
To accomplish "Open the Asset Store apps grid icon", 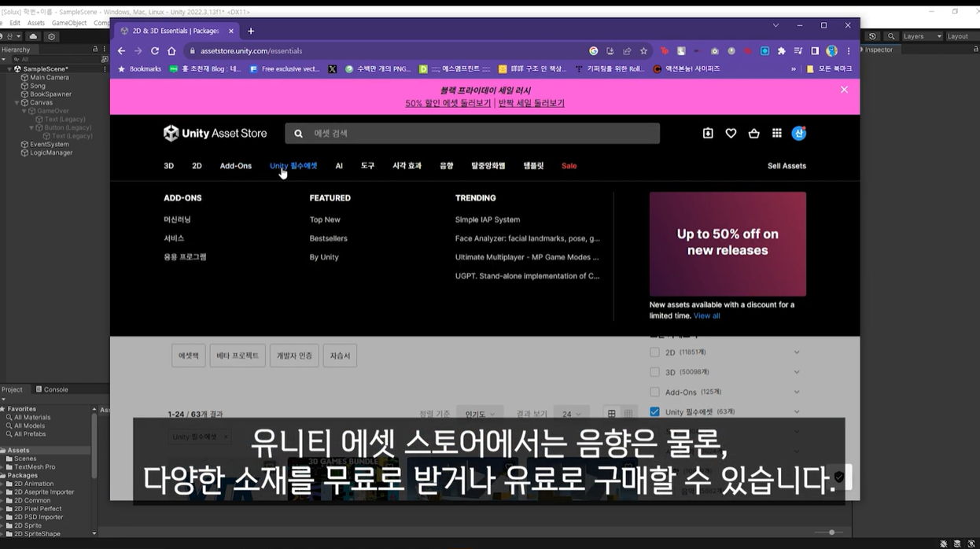I will coord(776,133).
